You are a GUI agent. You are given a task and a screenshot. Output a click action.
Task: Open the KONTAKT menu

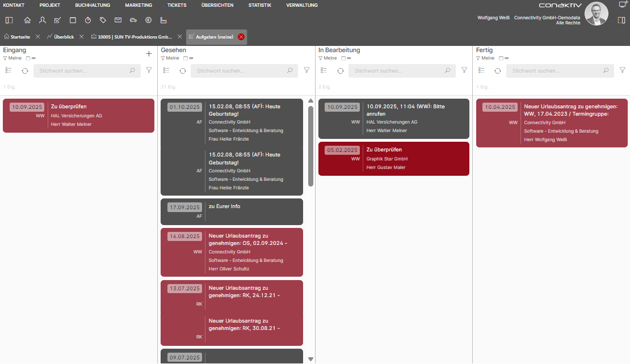(14, 5)
